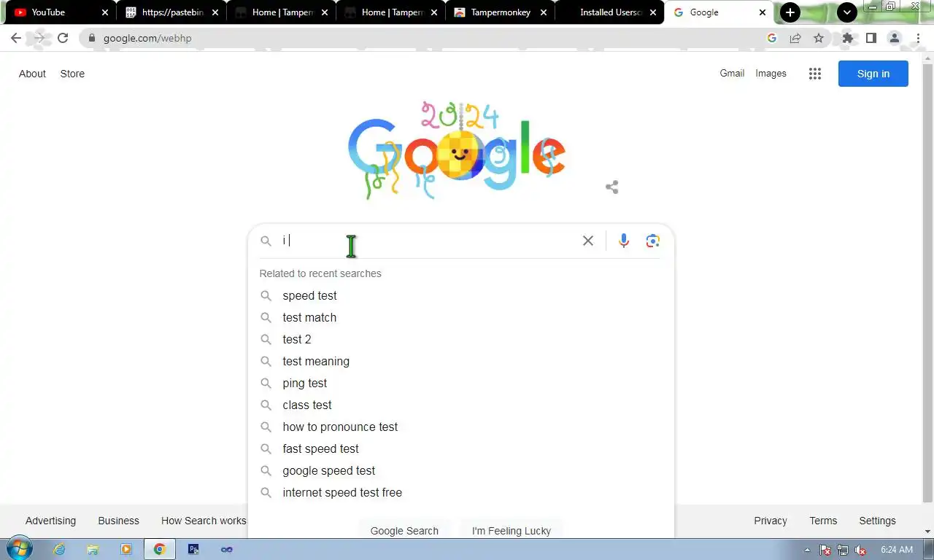Open the Settings footer menu

(877, 521)
